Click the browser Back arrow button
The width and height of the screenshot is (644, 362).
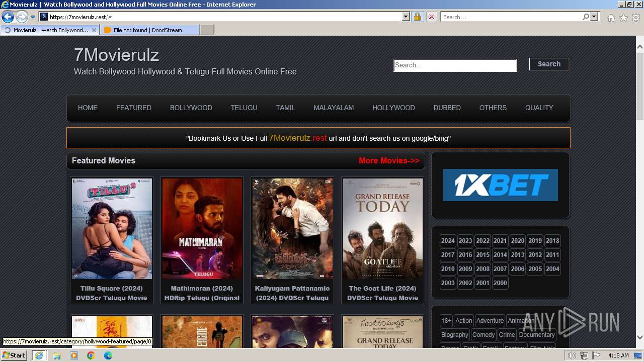8,17
